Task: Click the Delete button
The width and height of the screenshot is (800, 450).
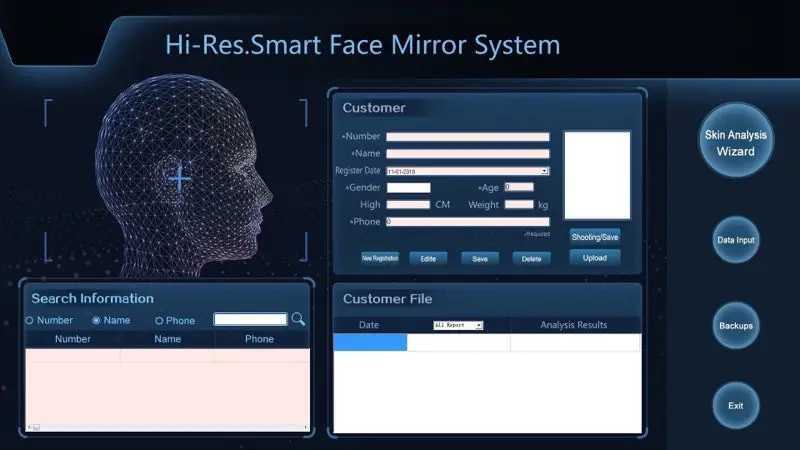Action: tap(531, 258)
